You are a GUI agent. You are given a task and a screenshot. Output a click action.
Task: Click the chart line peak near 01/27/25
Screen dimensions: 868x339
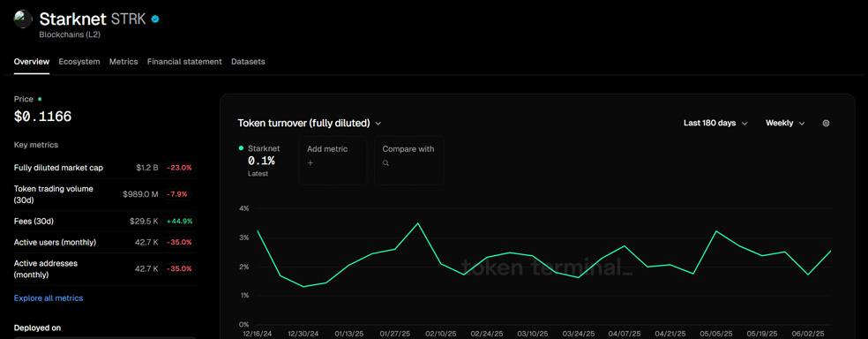418,223
